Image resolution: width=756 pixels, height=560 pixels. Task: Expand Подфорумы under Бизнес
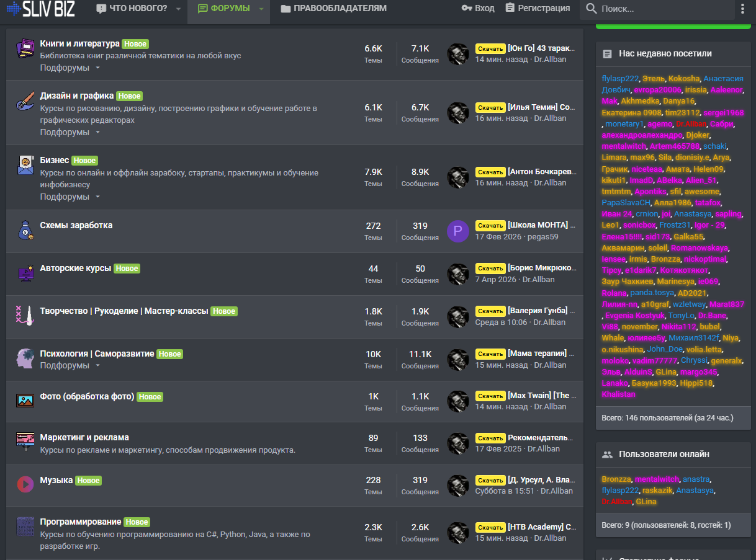click(x=70, y=197)
